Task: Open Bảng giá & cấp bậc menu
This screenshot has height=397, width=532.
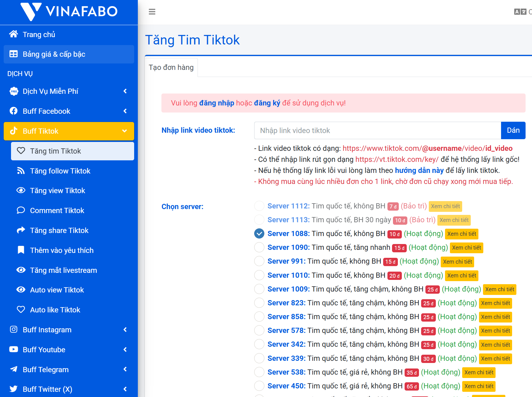Action: tap(53, 54)
